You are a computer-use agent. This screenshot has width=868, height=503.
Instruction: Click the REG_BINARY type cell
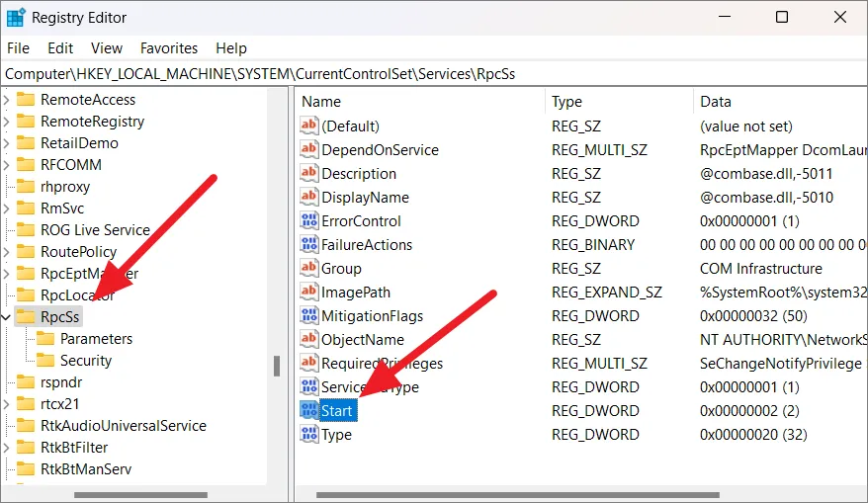point(593,245)
